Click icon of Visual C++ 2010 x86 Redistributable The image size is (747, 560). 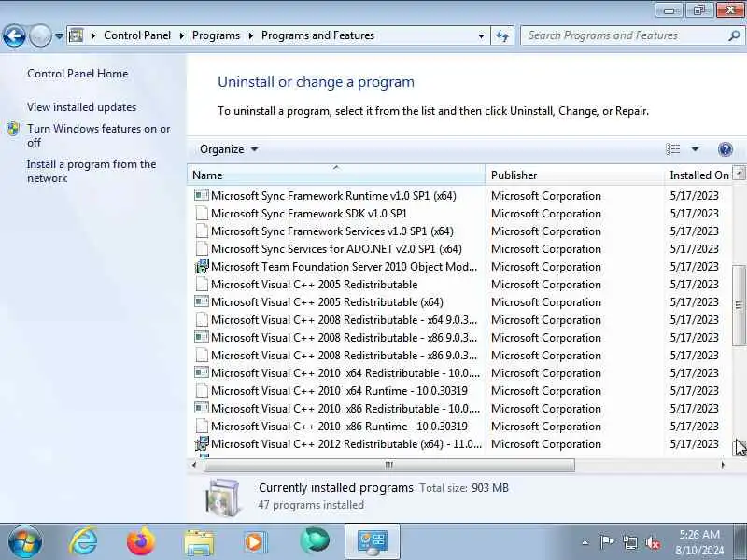coord(202,408)
